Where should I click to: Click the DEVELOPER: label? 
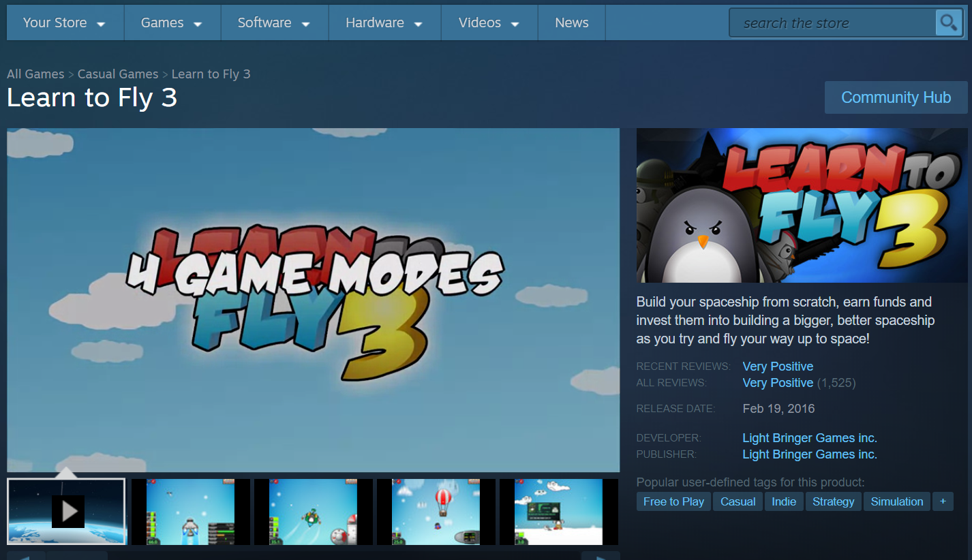[668, 438]
